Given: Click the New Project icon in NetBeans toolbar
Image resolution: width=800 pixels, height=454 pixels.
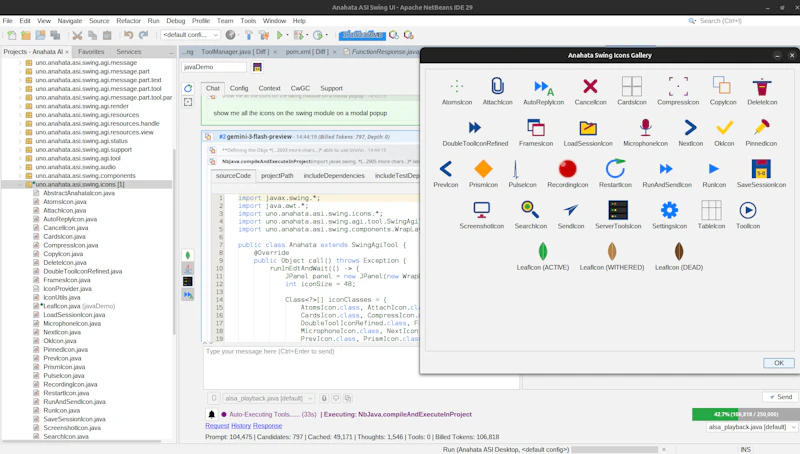Looking at the screenshot, I should (26, 35).
